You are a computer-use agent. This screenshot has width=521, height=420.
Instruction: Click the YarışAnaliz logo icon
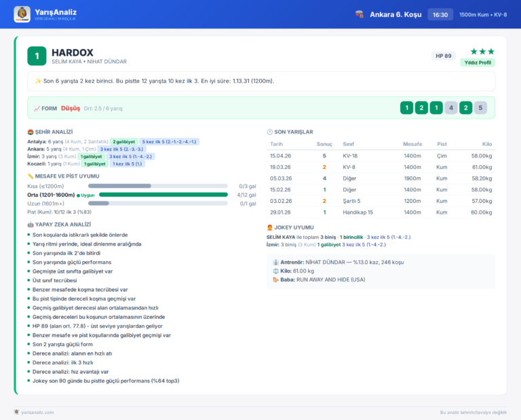(x=22, y=14)
